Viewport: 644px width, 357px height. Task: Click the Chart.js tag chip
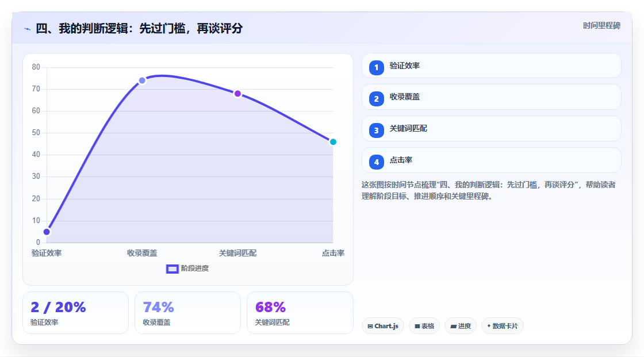tap(383, 326)
